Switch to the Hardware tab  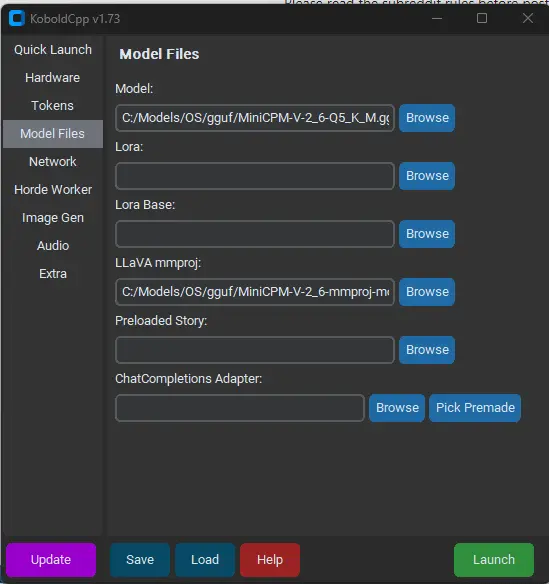[x=53, y=78]
